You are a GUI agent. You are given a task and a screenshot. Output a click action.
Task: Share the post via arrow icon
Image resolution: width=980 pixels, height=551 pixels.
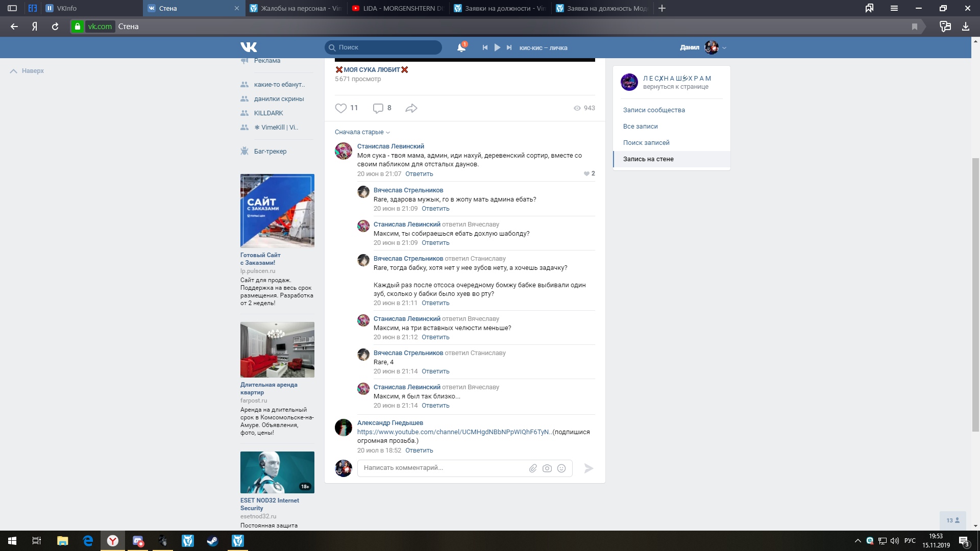tap(411, 108)
